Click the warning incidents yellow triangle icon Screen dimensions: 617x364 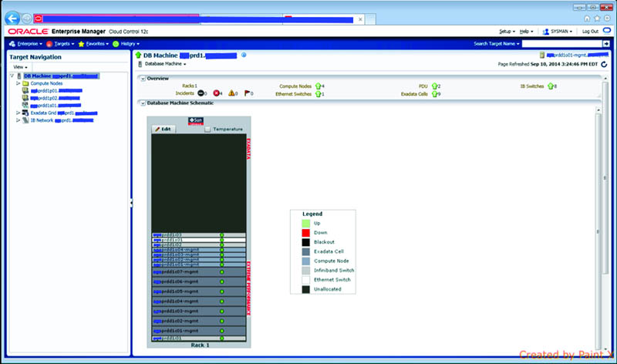pos(231,93)
